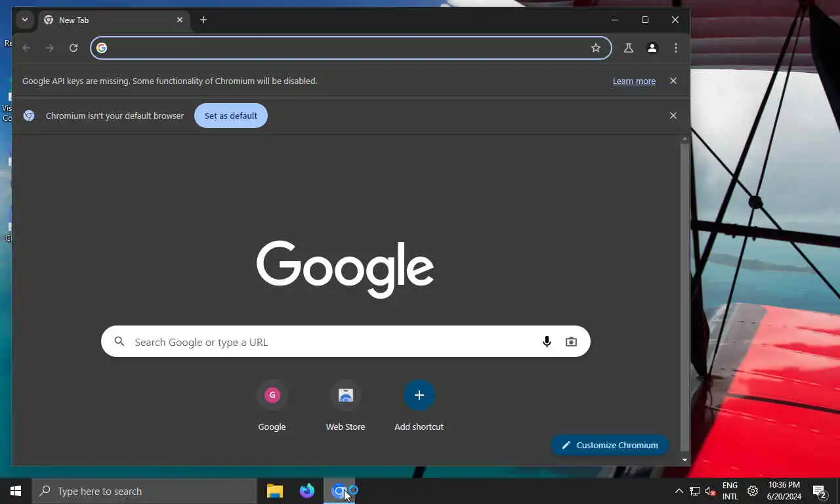Focus the Chromium address bar
This screenshot has width=840, height=504.
click(x=351, y=48)
